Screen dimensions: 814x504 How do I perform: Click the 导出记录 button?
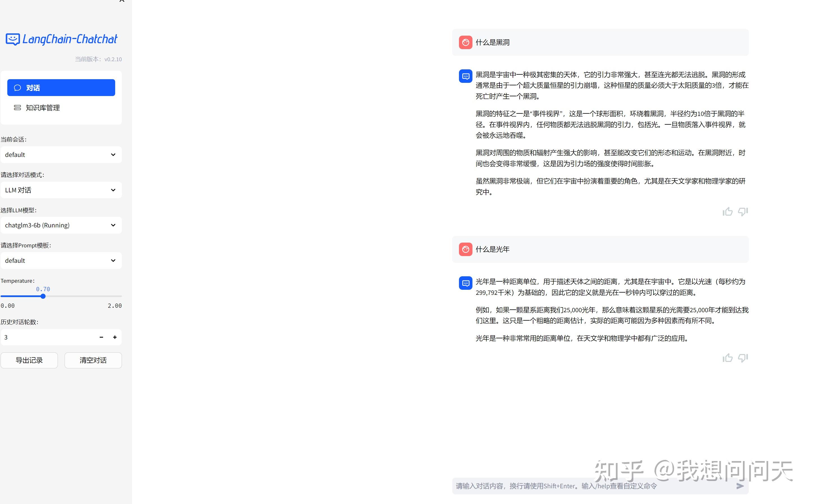coord(29,360)
